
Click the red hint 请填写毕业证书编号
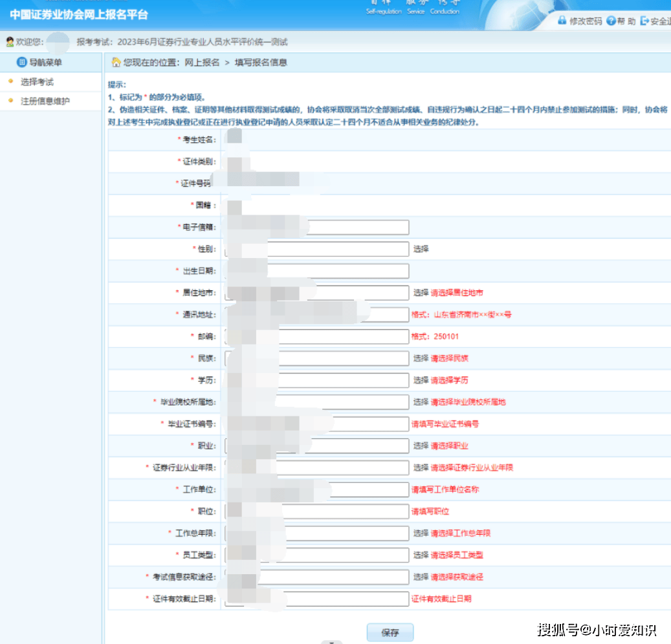[x=445, y=424]
